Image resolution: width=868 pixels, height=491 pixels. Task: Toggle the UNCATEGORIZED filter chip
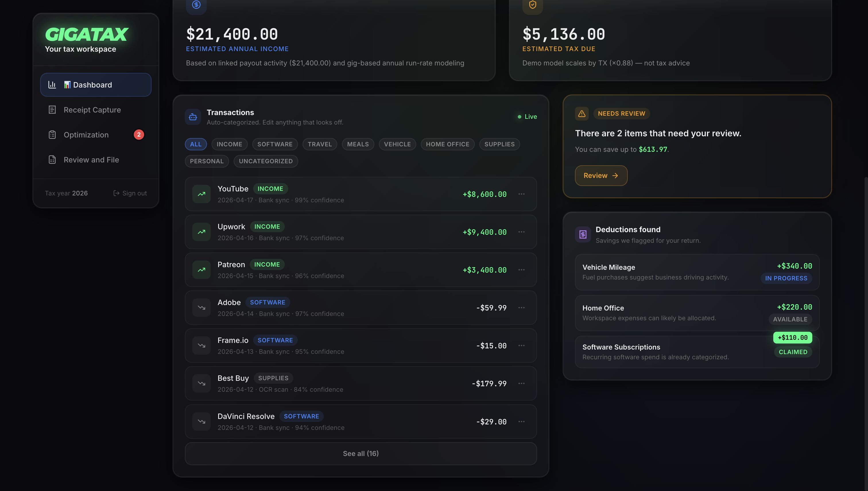pyautogui.click(x=266, y=161)
